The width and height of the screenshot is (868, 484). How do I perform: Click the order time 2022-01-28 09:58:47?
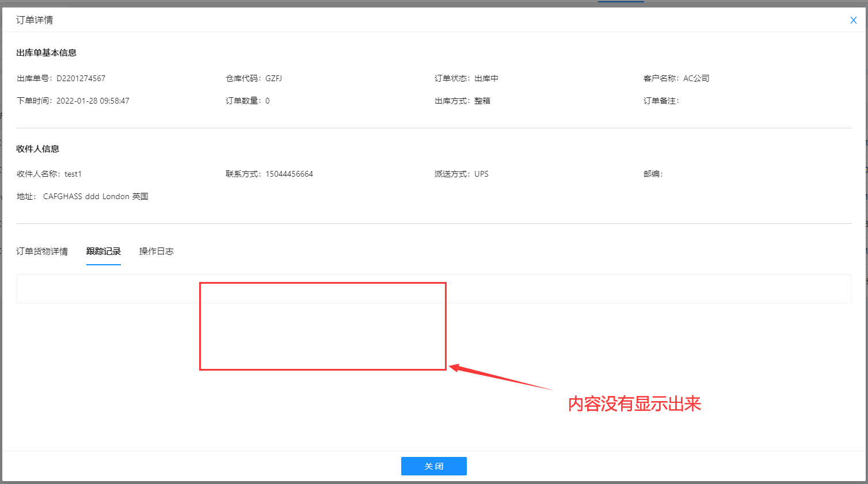click(x=93, y=101)
